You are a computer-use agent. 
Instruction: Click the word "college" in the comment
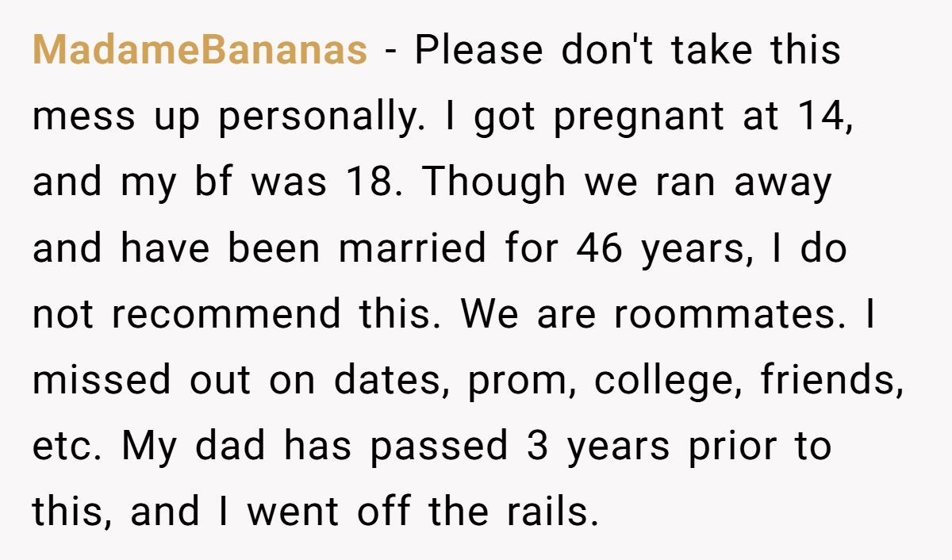(x=667, y=381)
